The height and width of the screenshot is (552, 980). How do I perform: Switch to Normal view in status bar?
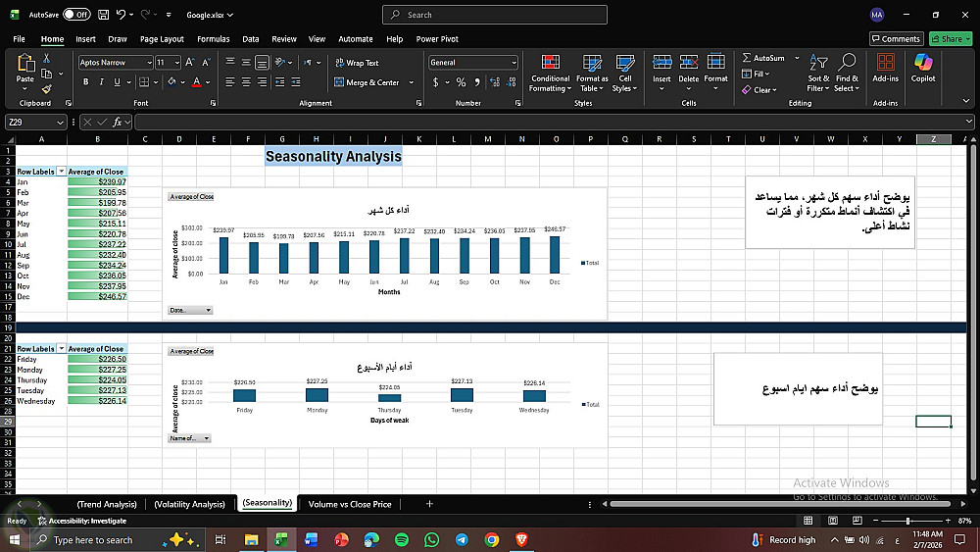808,520
